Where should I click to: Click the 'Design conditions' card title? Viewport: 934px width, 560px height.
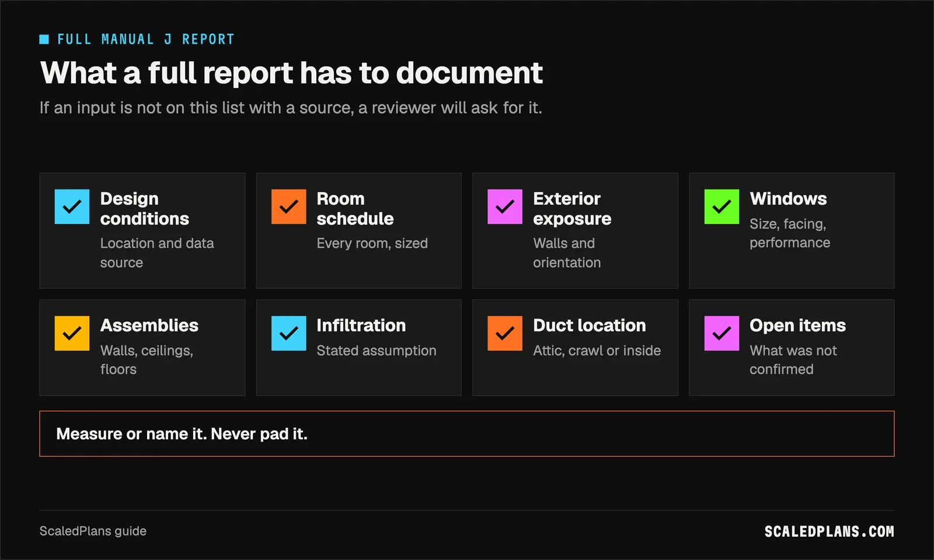(x=145, y=208)
